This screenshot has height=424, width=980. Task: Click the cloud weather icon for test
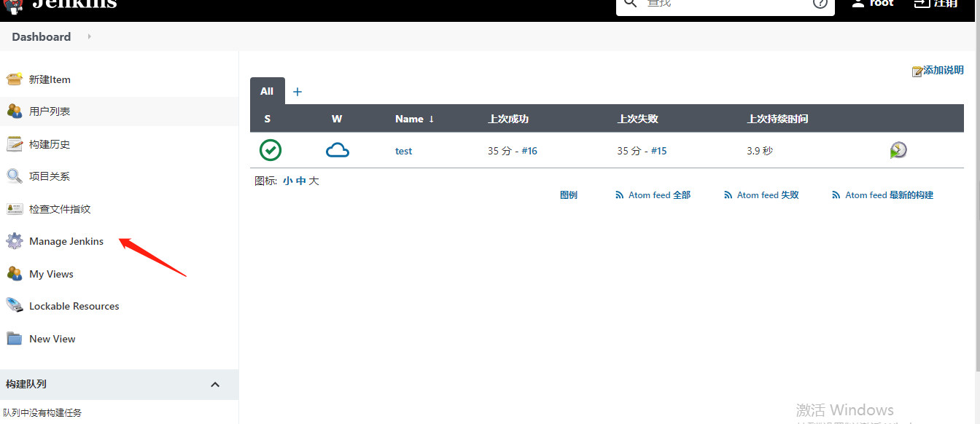(338, 150)
